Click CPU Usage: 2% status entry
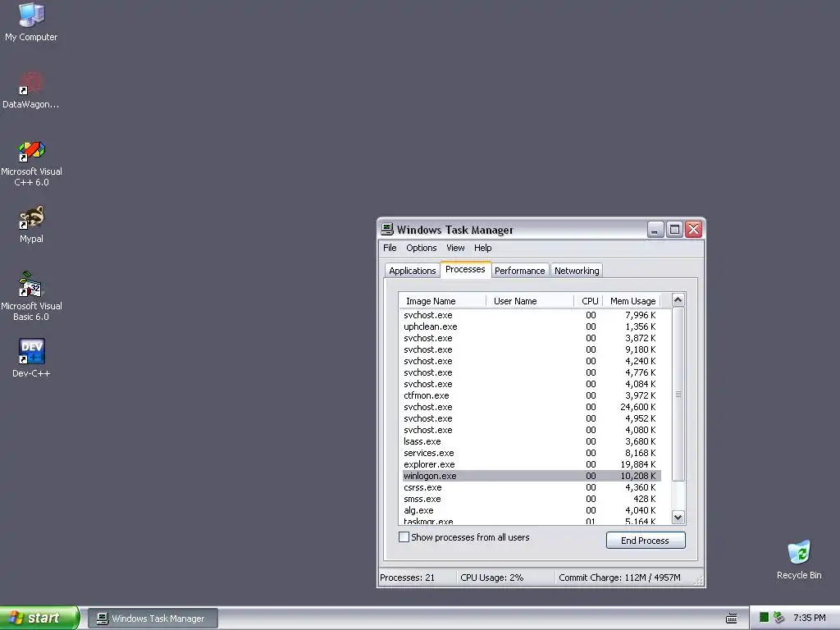840x630 pixels. click(x=492, y=577)
